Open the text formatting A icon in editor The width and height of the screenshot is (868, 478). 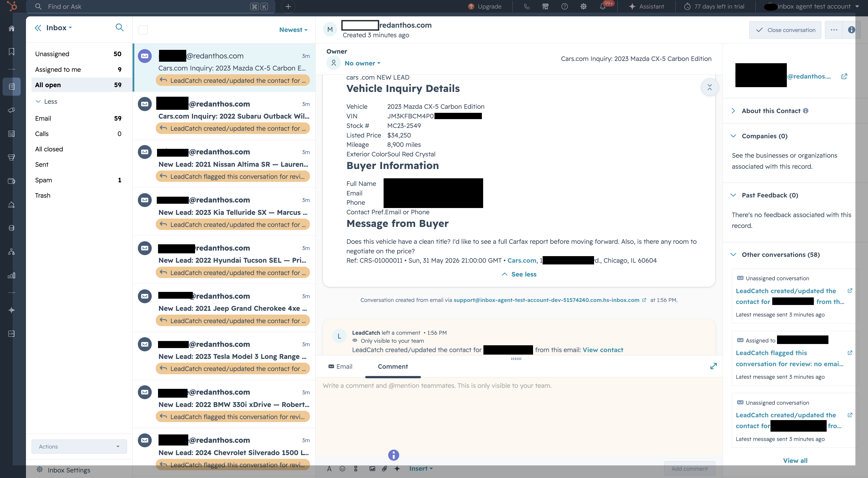(x=329, y=469)
